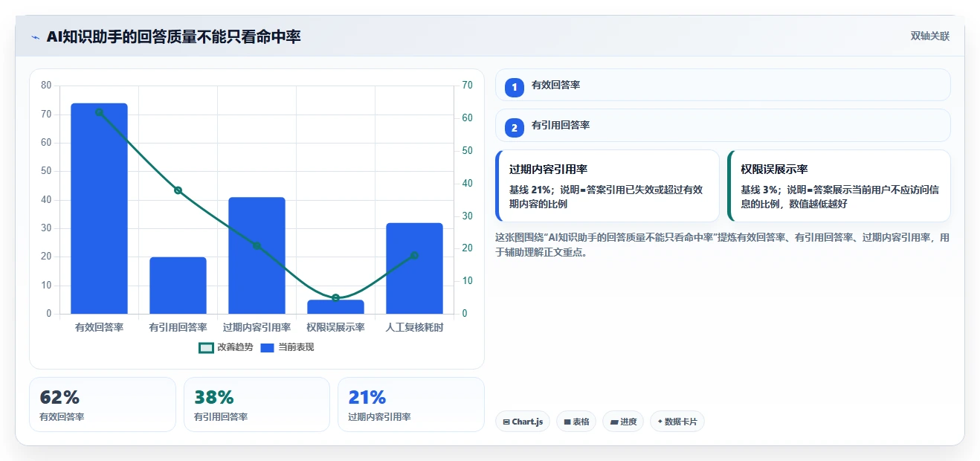Click the 62% 有效回答率 stat card

(x=103, y=404)
